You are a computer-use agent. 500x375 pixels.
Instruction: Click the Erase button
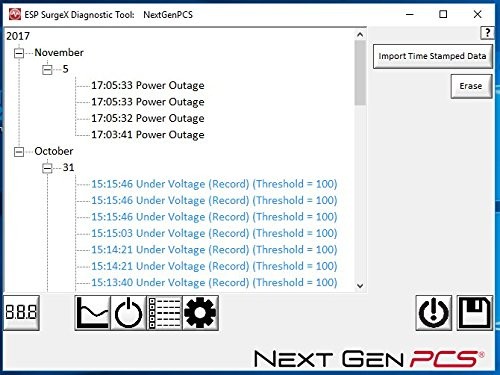point(471,86)
